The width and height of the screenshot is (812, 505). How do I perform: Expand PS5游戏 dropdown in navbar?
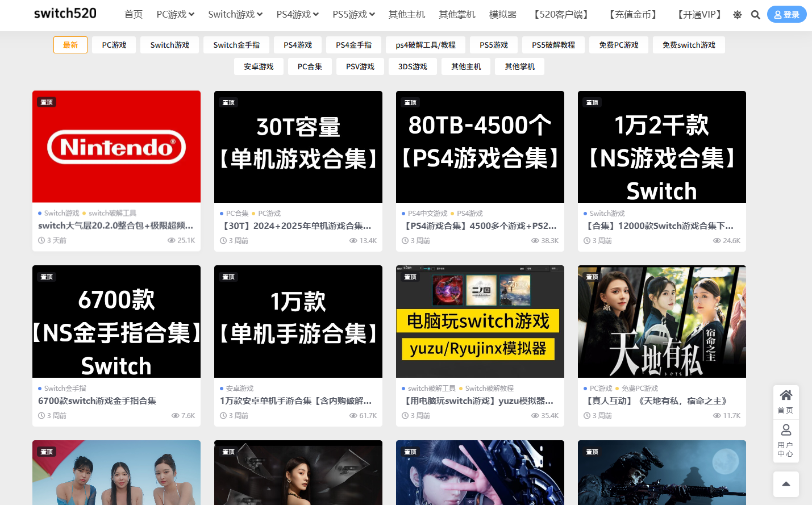354,14
